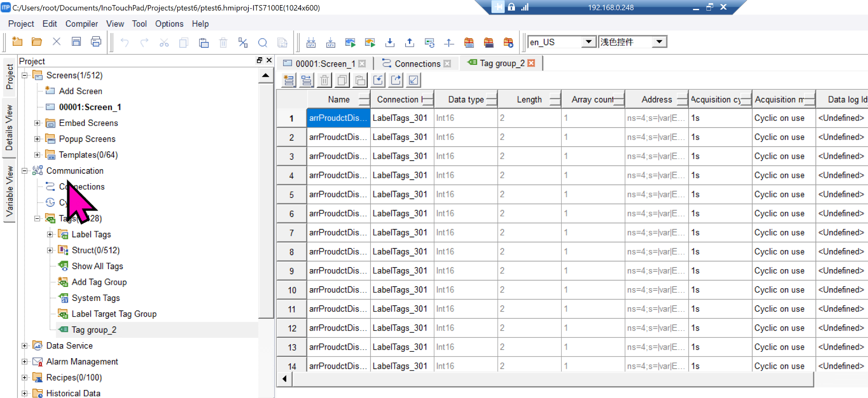Open the en_US language dropdown

pos(588,42)
